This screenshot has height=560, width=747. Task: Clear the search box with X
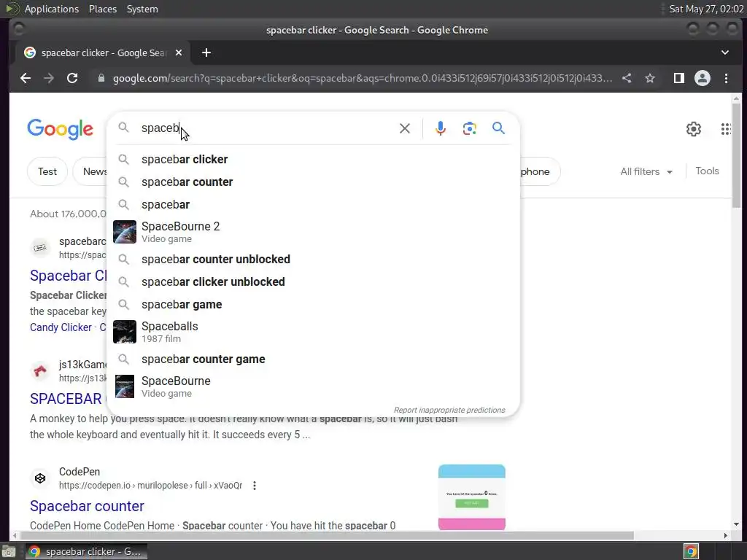(404, 128)
